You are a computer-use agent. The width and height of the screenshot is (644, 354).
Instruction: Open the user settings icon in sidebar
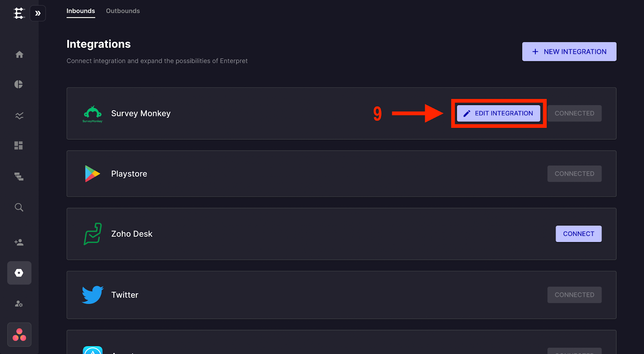tap(19, 304)
